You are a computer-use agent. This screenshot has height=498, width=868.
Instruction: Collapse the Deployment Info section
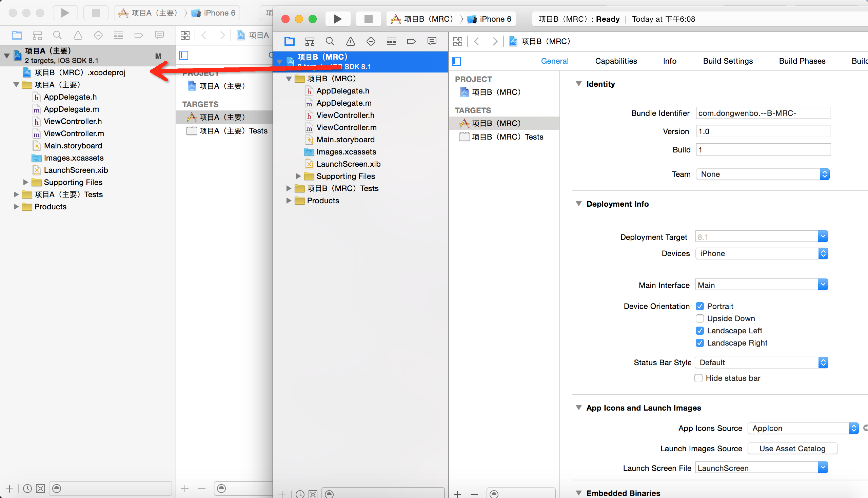[x=579, y=204]
